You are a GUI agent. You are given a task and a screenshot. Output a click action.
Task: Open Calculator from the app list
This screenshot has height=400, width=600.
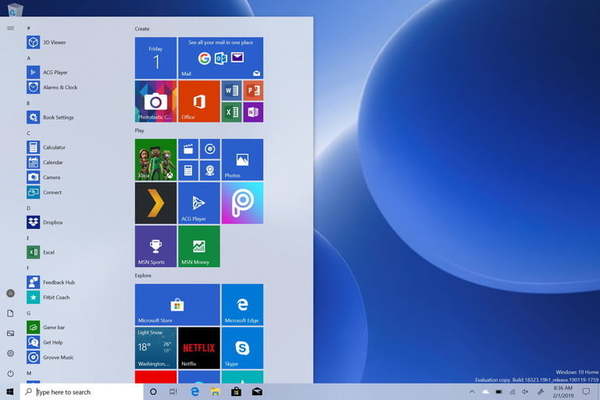pos(46,147)
